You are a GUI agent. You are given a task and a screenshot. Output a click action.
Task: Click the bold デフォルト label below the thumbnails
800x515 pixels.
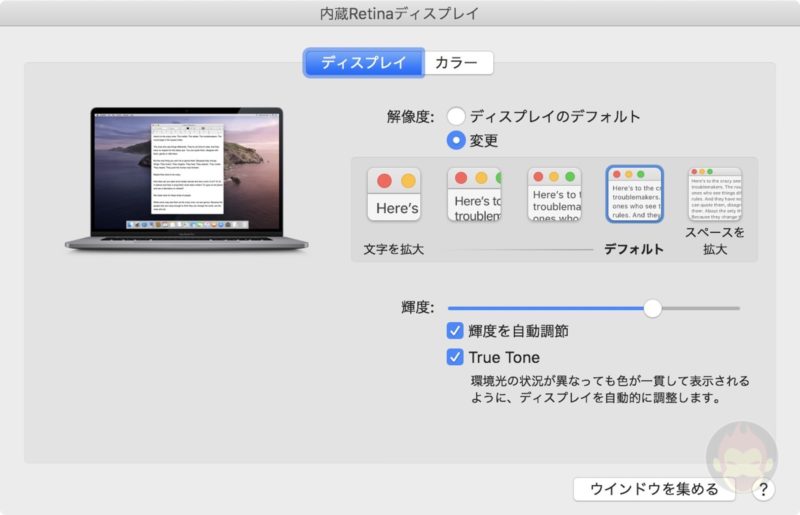coord(634,249)
